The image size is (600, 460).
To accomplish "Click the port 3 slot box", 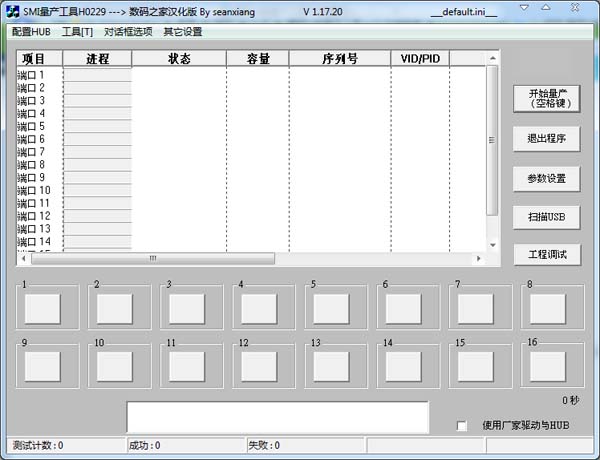I will click(186, 309).
